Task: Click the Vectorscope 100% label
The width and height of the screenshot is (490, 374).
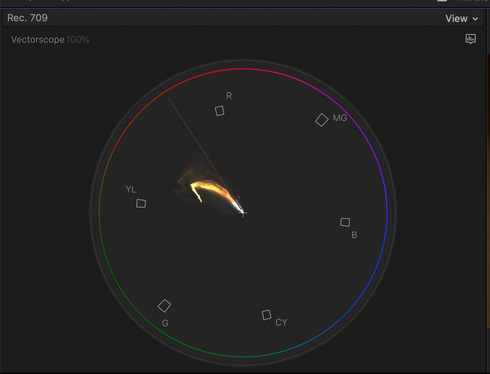Action: point(50,40)
